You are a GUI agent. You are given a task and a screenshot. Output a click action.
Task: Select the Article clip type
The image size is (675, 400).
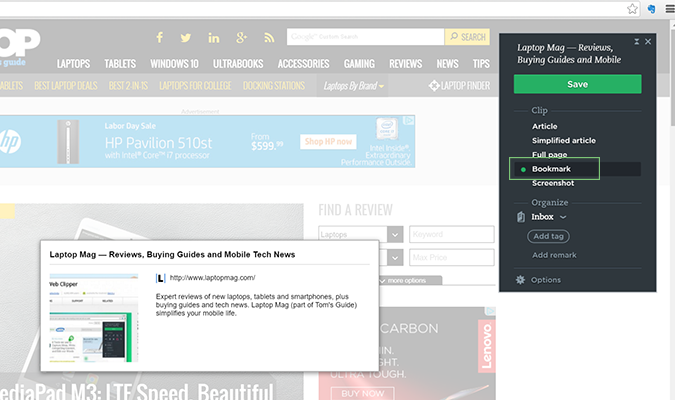click(x=545, y=126)
